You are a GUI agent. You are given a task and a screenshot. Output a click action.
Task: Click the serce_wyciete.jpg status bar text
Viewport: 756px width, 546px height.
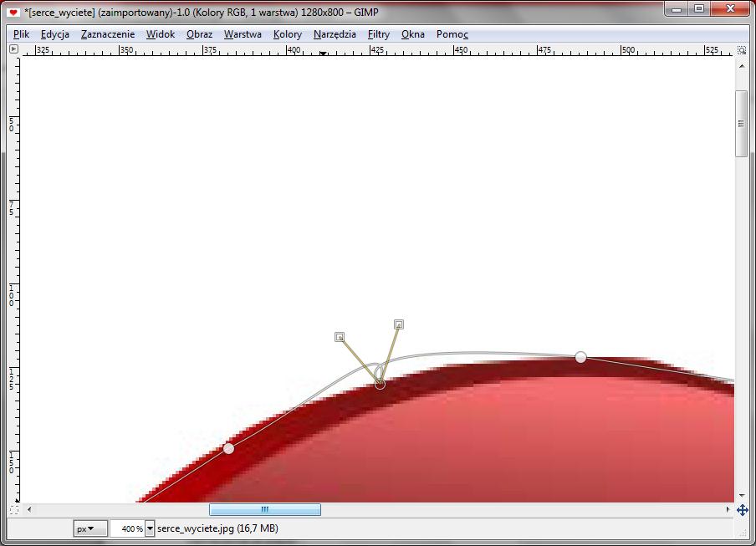[217, 528]
